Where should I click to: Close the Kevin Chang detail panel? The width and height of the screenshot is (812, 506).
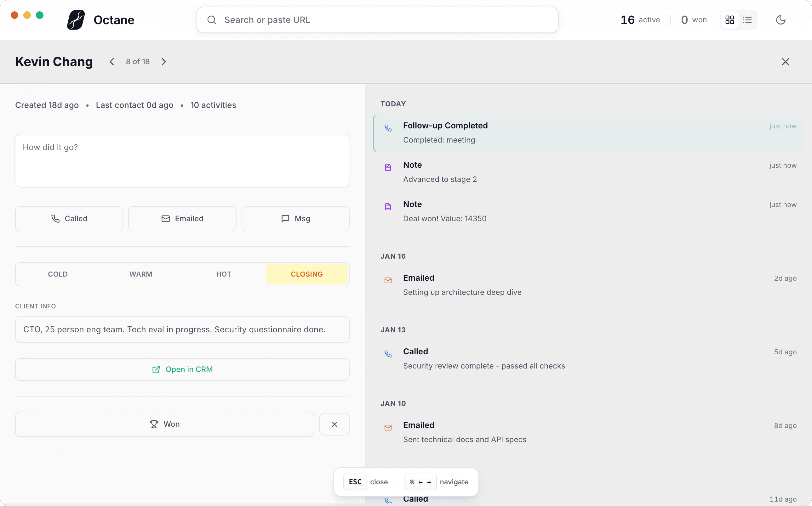point(785,62)
